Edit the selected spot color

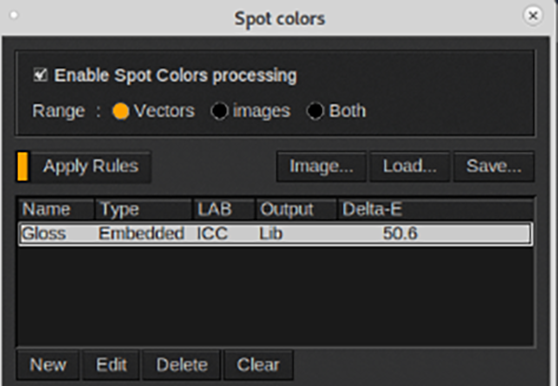click(111, 365)
